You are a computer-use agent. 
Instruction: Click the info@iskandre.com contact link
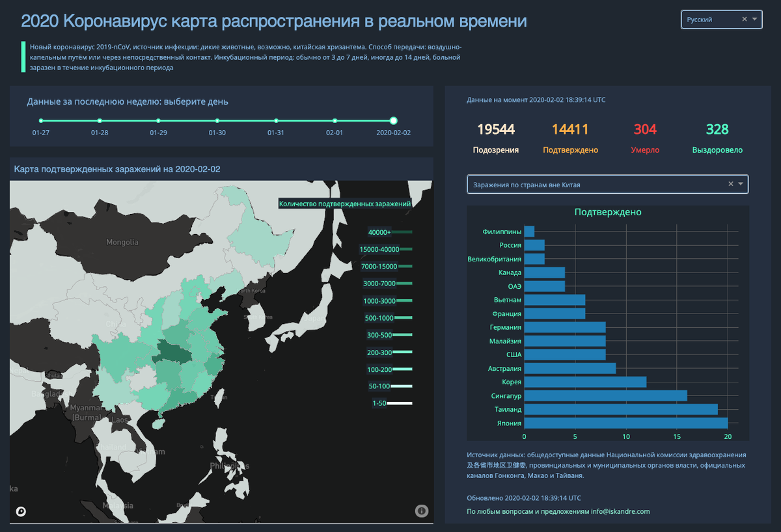(620, 511)
